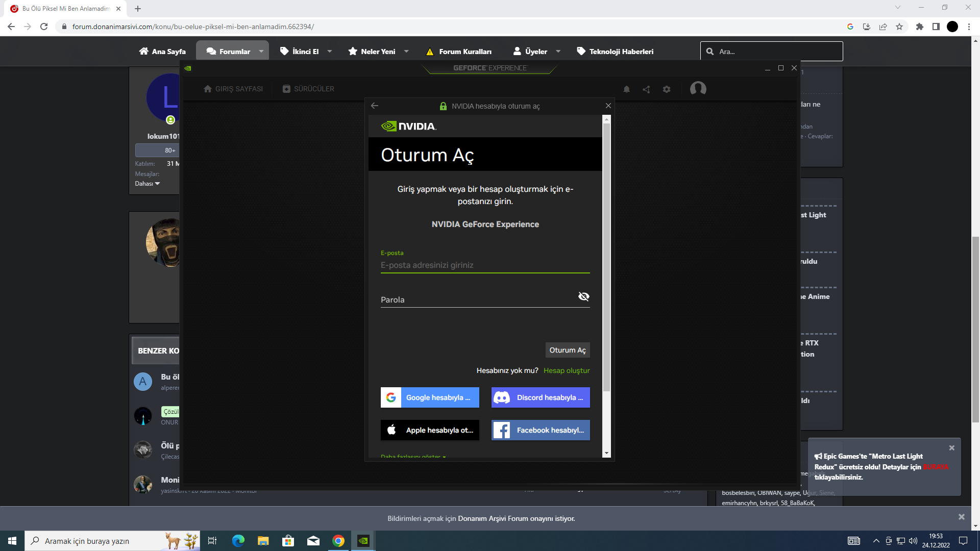The image size is (980, 551).
Task: Open NVIDIA app from Windows taskbar
Action: 363,541
